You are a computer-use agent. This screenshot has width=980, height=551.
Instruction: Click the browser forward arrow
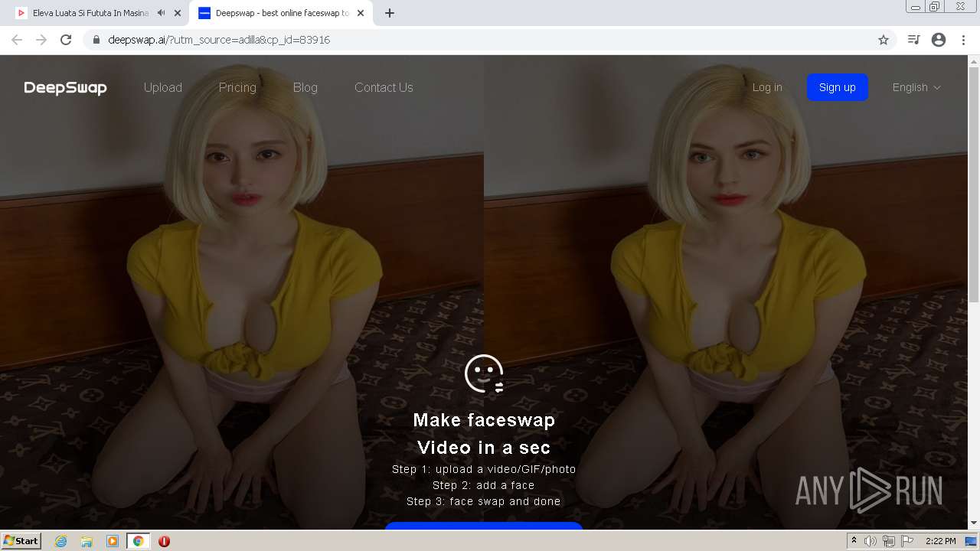point(41,40)
